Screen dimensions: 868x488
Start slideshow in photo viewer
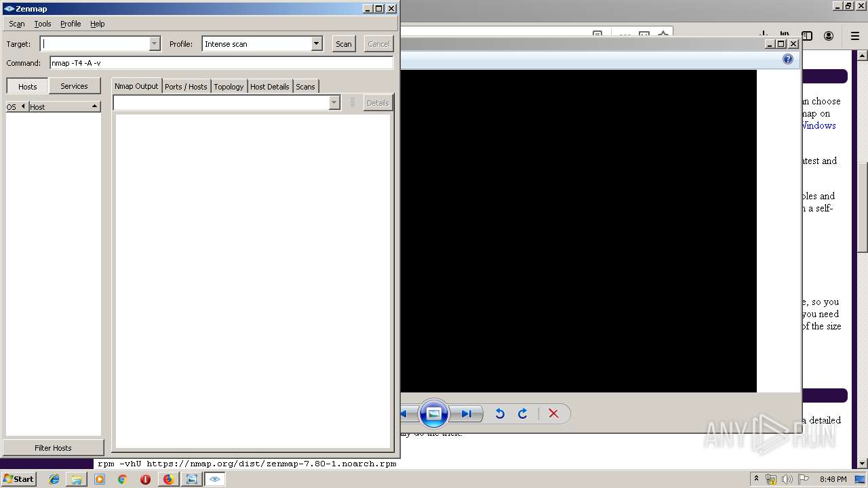click(434, 413)
